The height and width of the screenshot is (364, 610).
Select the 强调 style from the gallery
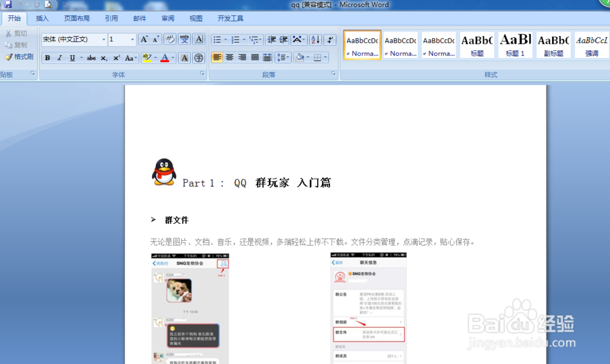590,45
